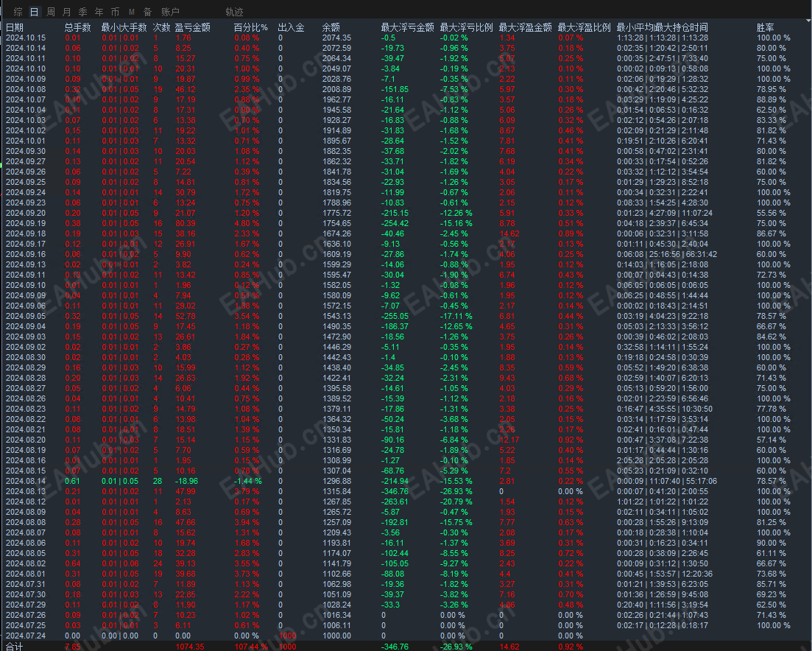Open the 季 quarterly tab
The height and width of the screenshot is (651, 812).
[x=83, y=11]
